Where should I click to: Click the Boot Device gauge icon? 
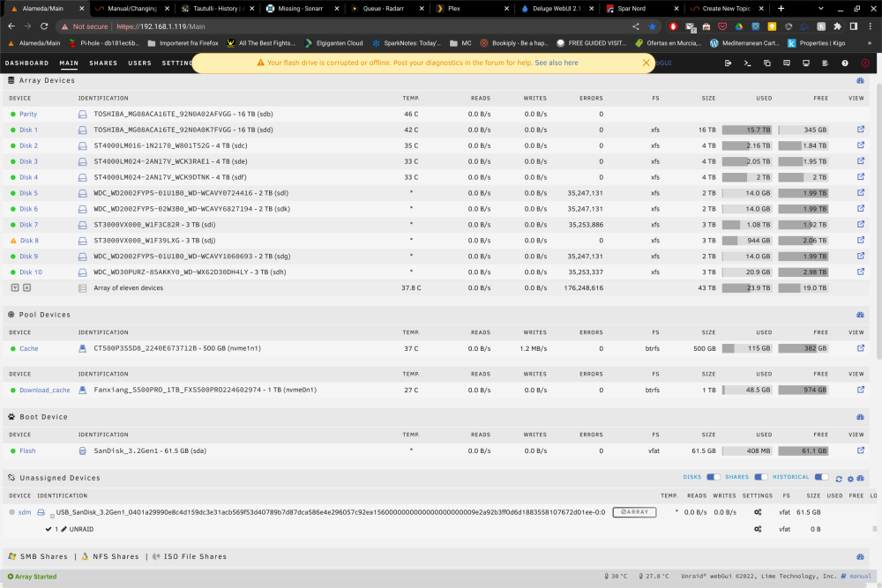[x=860, y=417]
